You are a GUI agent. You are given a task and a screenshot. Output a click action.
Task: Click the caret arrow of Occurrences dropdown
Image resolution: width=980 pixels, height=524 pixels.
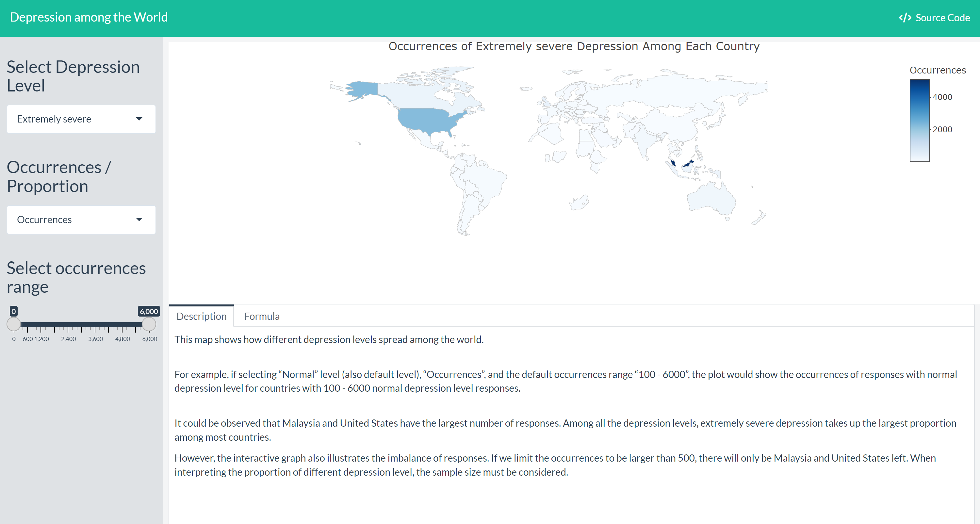139,220
